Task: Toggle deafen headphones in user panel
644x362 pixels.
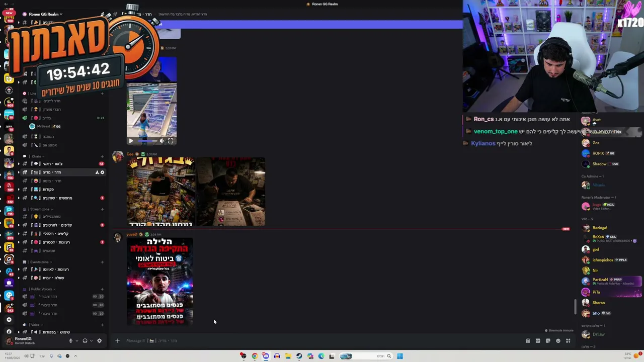Action: pos(85,341)
